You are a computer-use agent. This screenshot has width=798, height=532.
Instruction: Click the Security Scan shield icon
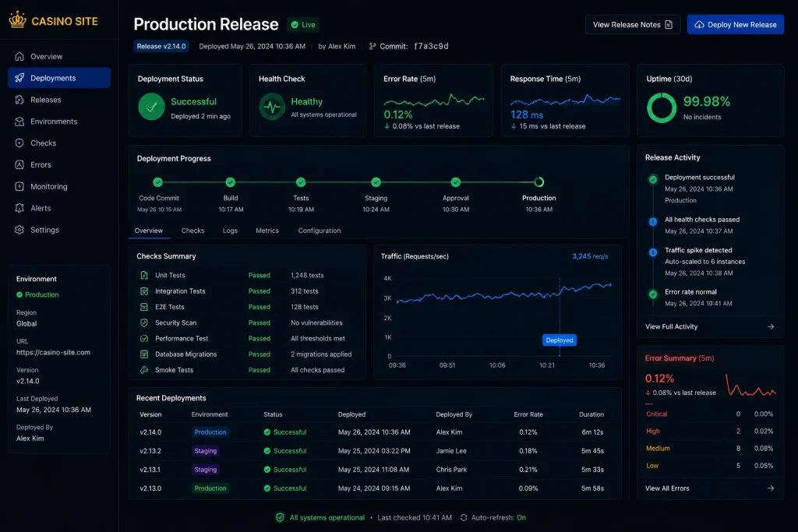coord(144,322)
